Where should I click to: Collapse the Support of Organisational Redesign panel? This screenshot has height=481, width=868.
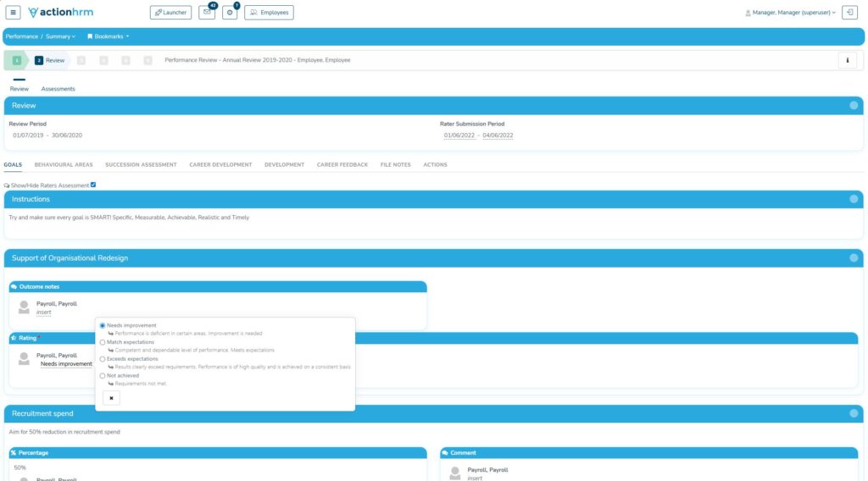(854, 257)
